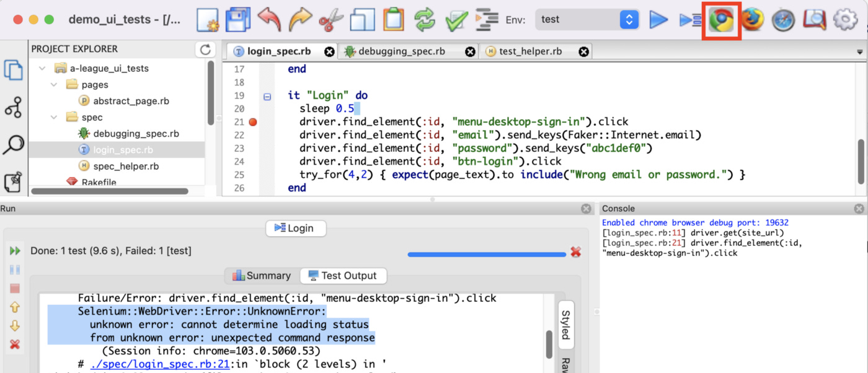The image size is (868, 373).
Task: Refresh the Project Explorer
Action: point(205,49)
